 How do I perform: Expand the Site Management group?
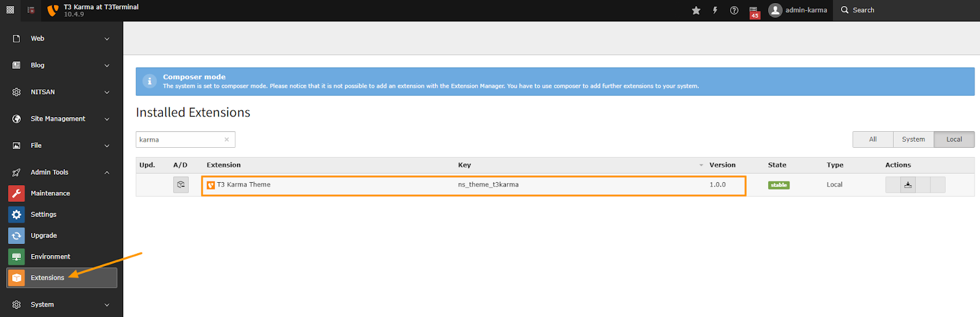(107, 119)
